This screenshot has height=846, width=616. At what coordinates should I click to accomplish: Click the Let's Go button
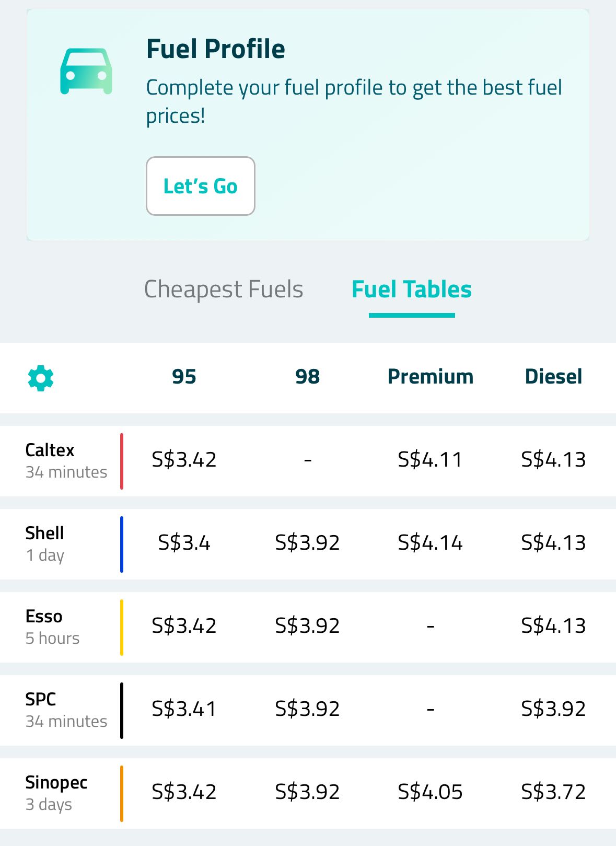[201, 186]
